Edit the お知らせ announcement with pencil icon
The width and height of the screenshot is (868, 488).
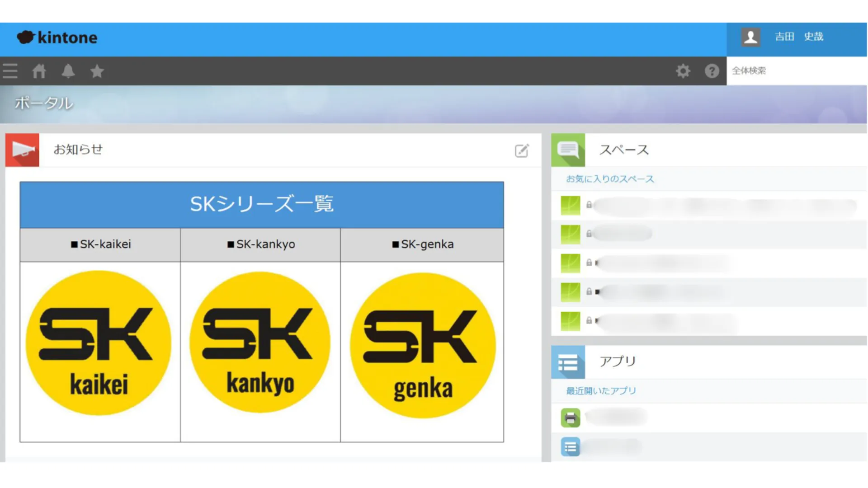pos(522,150)
